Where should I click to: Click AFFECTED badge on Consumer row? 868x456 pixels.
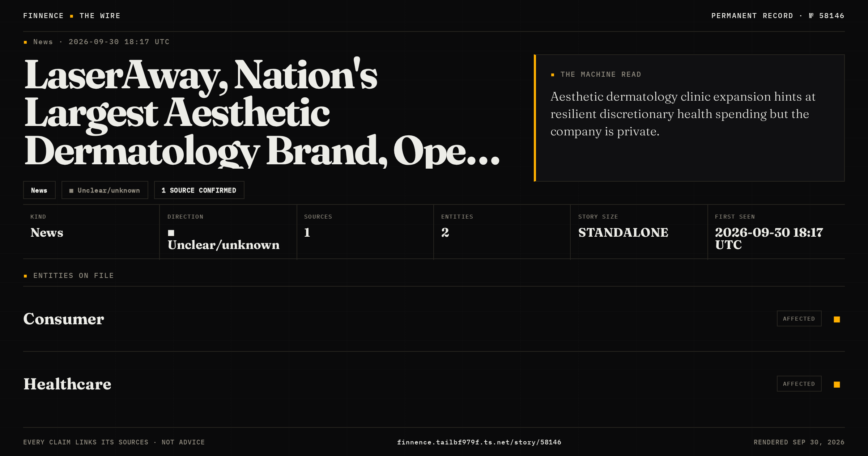799,318
